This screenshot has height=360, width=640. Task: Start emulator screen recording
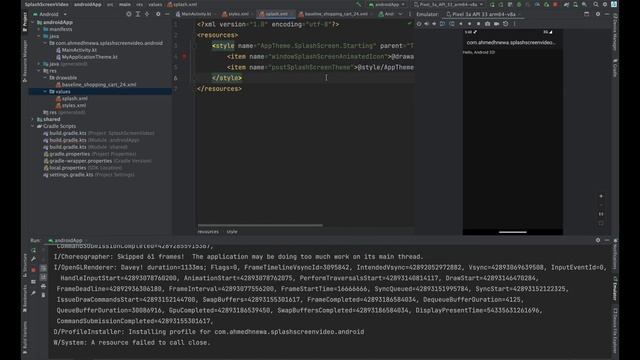click(x=496, y=24)
